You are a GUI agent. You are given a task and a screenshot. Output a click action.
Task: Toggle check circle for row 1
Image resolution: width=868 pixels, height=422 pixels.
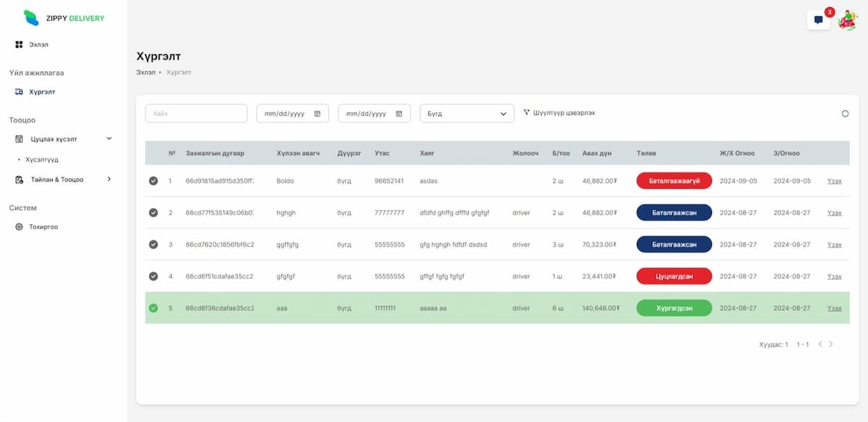[x=153, y=181]
